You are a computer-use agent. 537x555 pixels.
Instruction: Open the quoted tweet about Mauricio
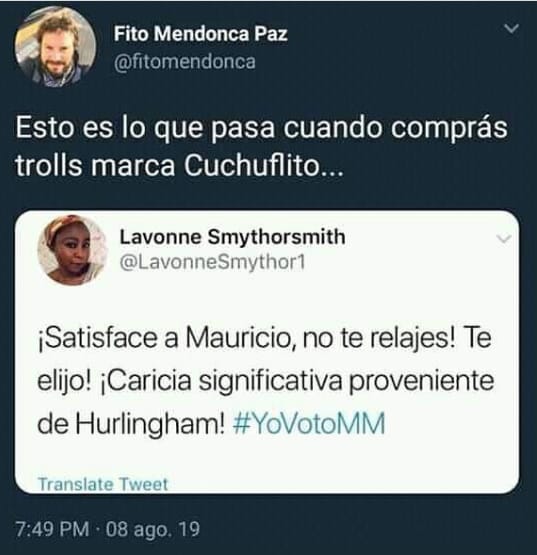267,352
